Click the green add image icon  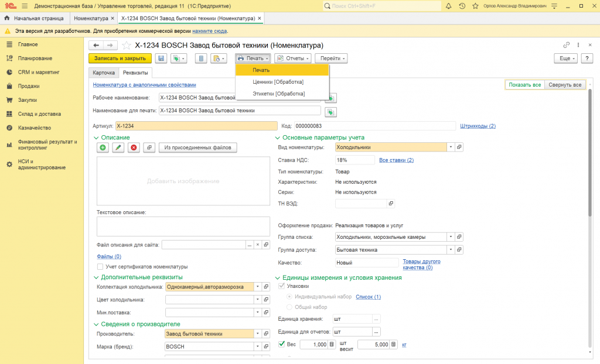(x=103, y=147)
